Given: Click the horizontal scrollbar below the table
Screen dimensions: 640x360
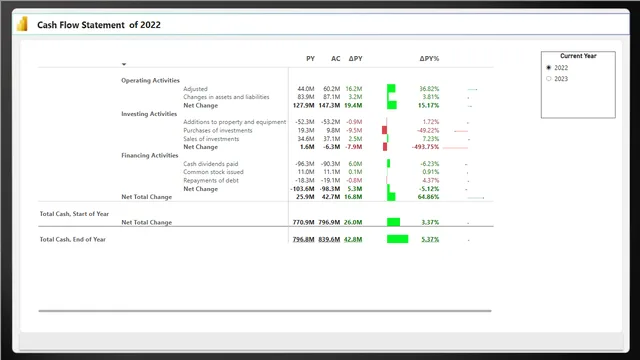Looking at the screenshot, I should pyautogui.click(x=265, y=311).
